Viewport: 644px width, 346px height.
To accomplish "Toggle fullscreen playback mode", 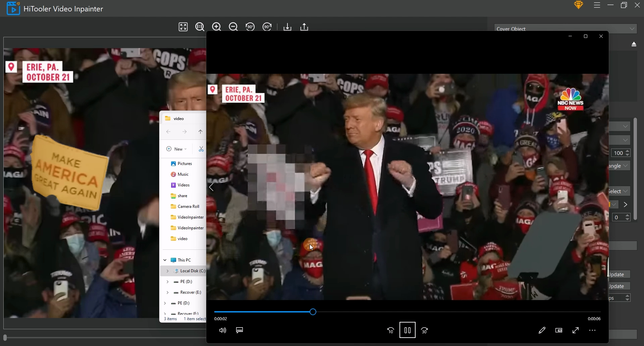I will point(575,330).
